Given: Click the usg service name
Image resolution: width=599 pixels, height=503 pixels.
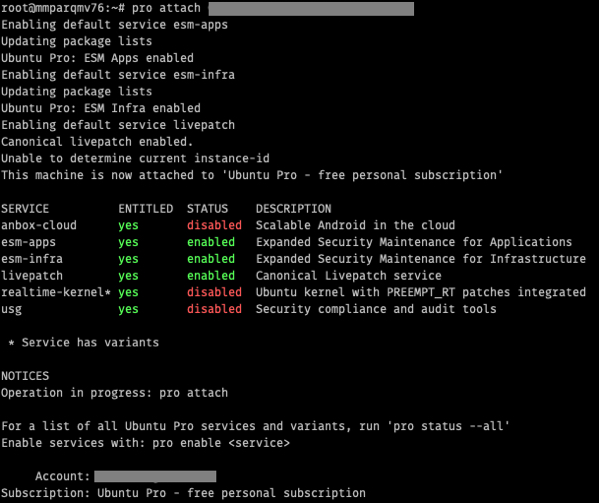Looking at the screenshot, I should 11,309.
